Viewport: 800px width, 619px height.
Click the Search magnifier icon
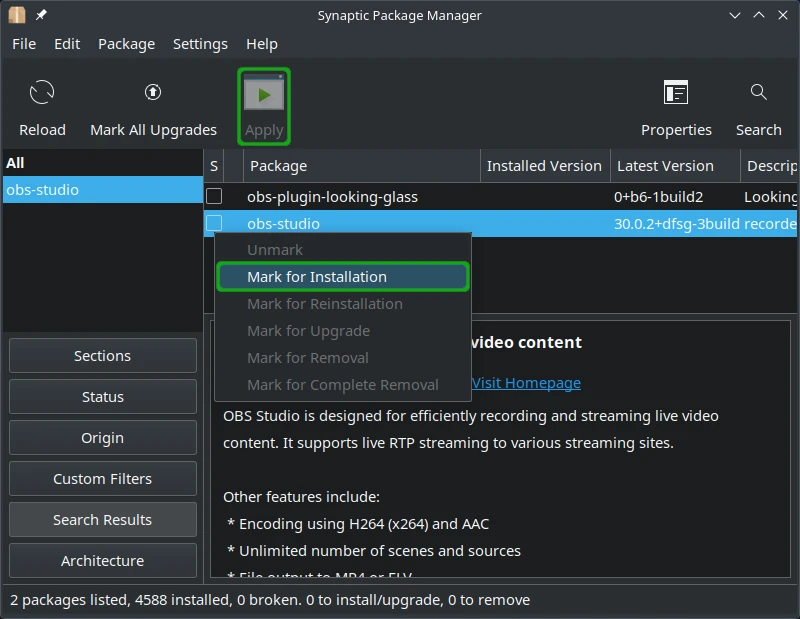click(758, 93)
